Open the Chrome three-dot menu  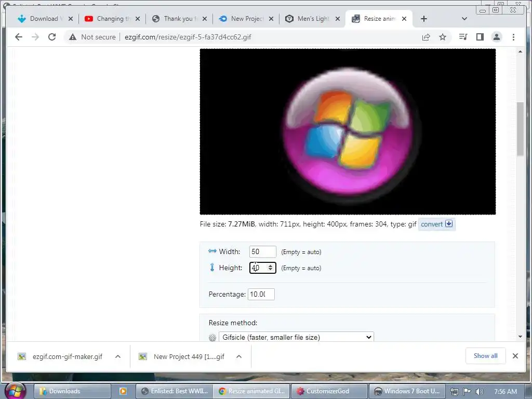pyautogui.click(x=513, y=37)
